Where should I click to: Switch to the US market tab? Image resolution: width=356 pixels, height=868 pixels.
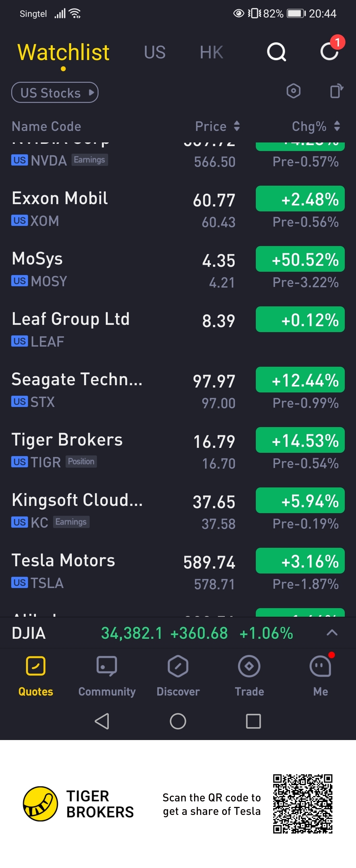pos(155,52)
